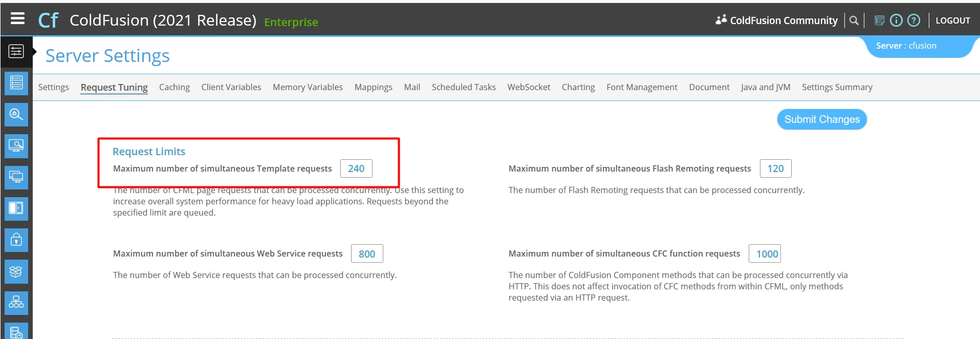The image size is (980, 339).
Task: Select the Request Tuning tab
Action: (x=114, y=88)
